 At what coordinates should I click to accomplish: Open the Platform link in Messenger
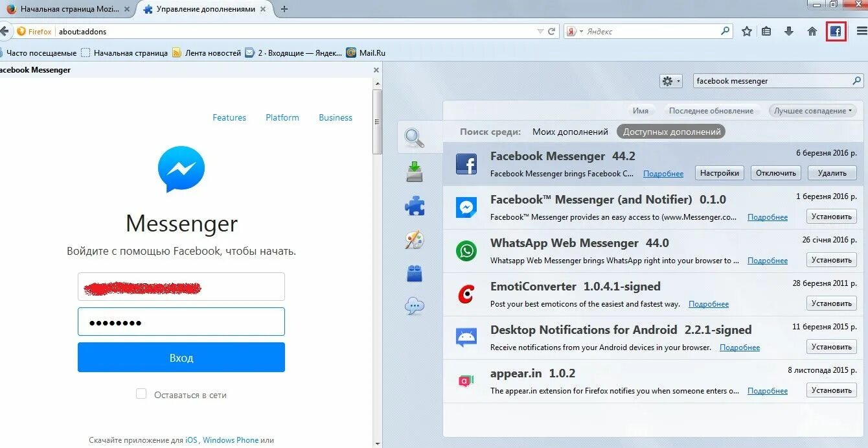tap(282, 117)
